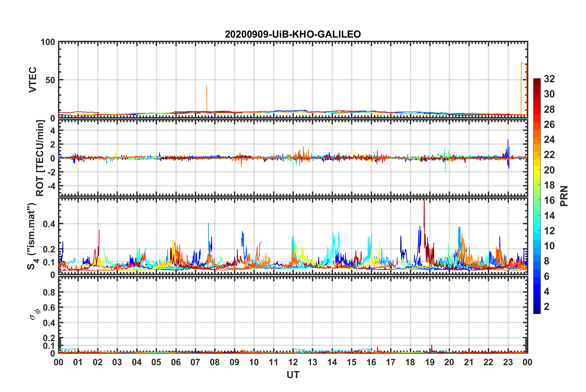Click the x-axis tick label 12
The image size is (586, 392).
click(x=293, y=362)
